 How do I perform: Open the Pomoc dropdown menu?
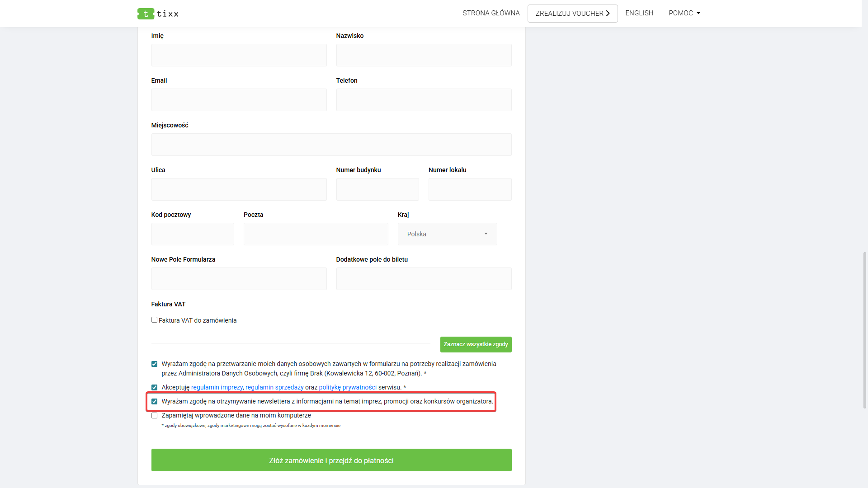click(684, 13)
